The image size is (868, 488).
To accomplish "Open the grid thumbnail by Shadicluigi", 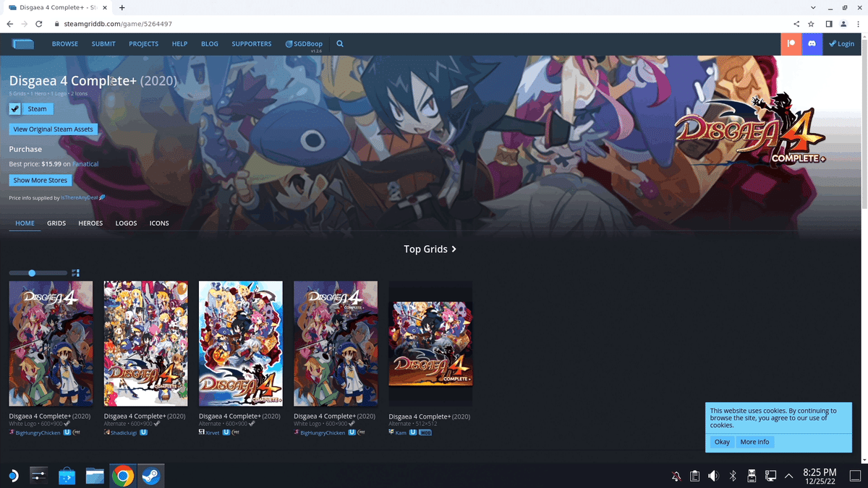I will coord(146,343).
